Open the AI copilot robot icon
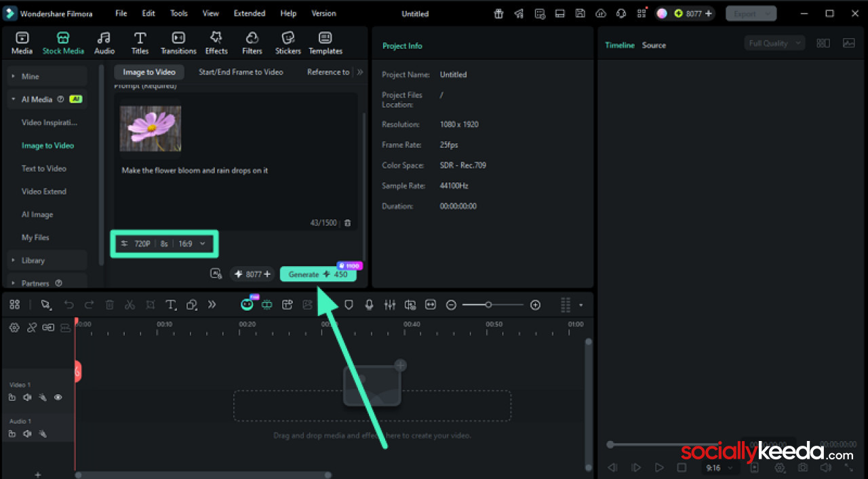868x479 pixels. click(x=247, y=305)
